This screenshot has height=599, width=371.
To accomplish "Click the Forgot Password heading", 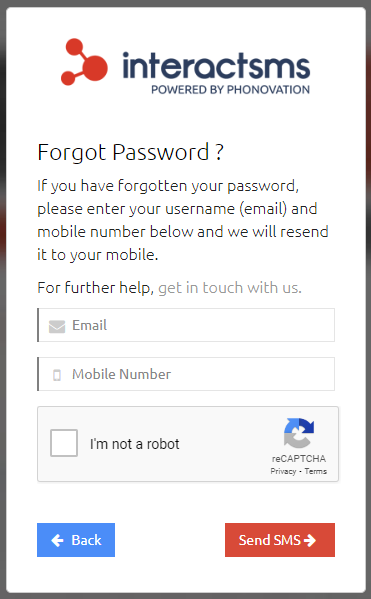I will coord(130,152).
